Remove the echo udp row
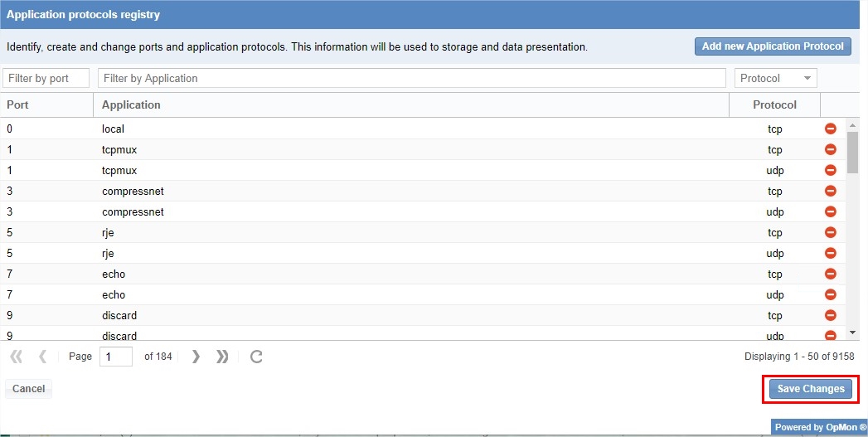 tap(830, 294)
